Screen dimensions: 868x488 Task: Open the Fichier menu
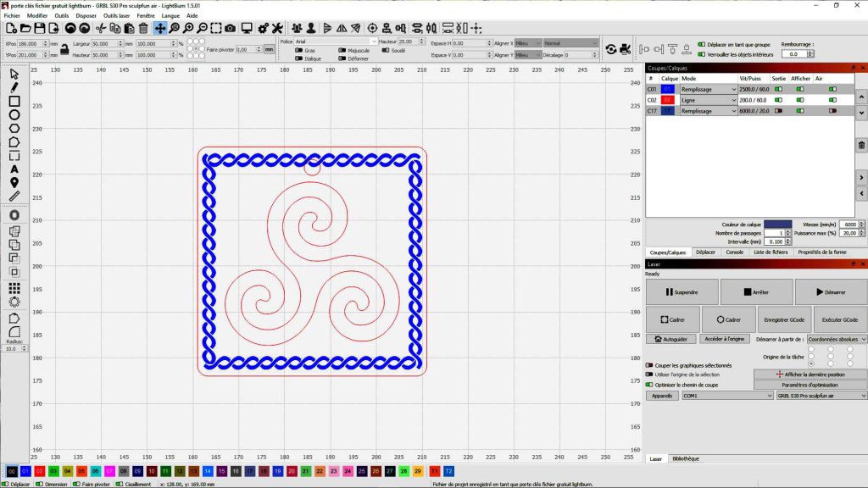coord(12,15)
